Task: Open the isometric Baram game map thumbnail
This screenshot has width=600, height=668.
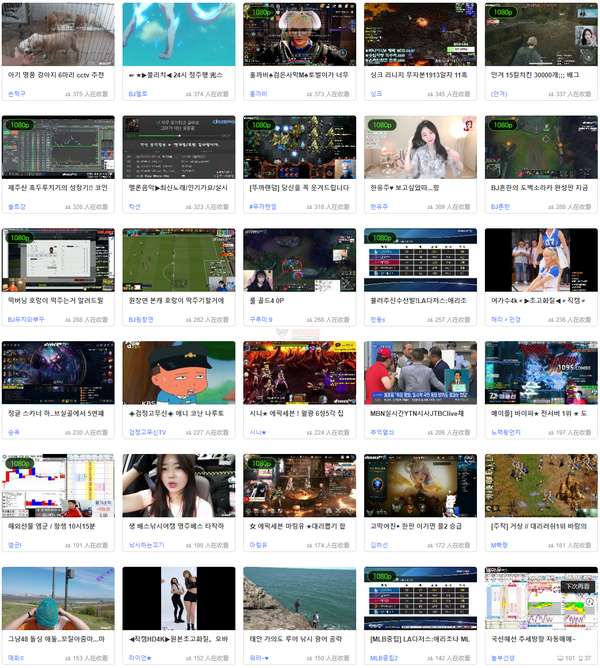Action: (541, 486)
